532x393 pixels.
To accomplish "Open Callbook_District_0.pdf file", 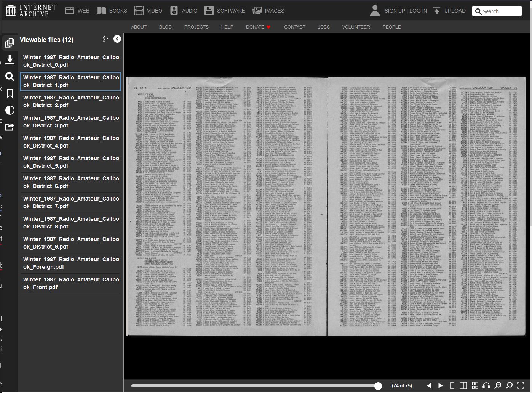I will [x=70, y=61].
